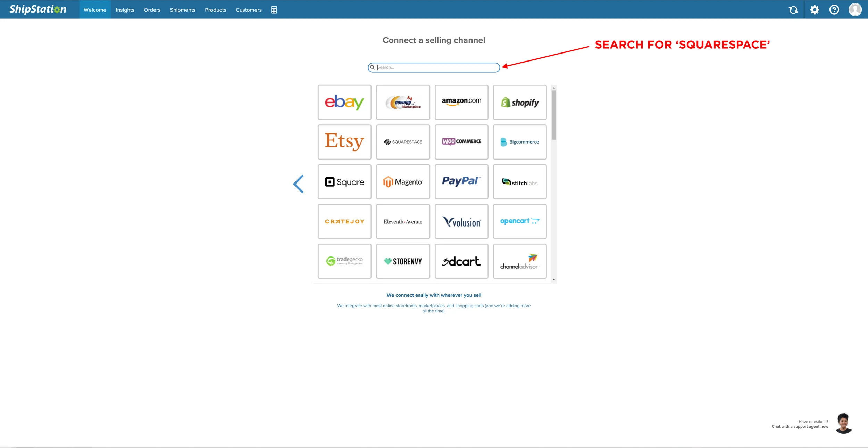Image resolution: width=868 pixels, height=448 pixels.
Task: Select the Magento channel tile
Action: (403, 182)
